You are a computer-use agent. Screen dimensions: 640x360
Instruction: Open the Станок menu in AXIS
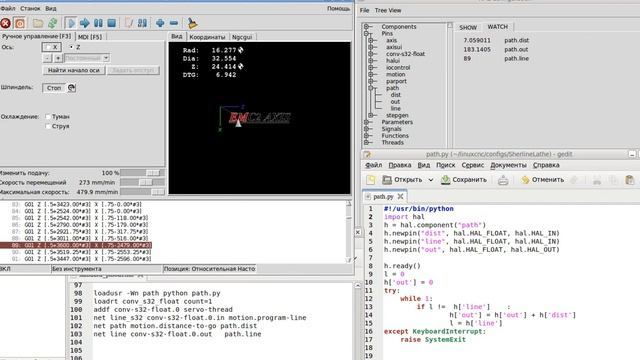(x=30, y=8)
